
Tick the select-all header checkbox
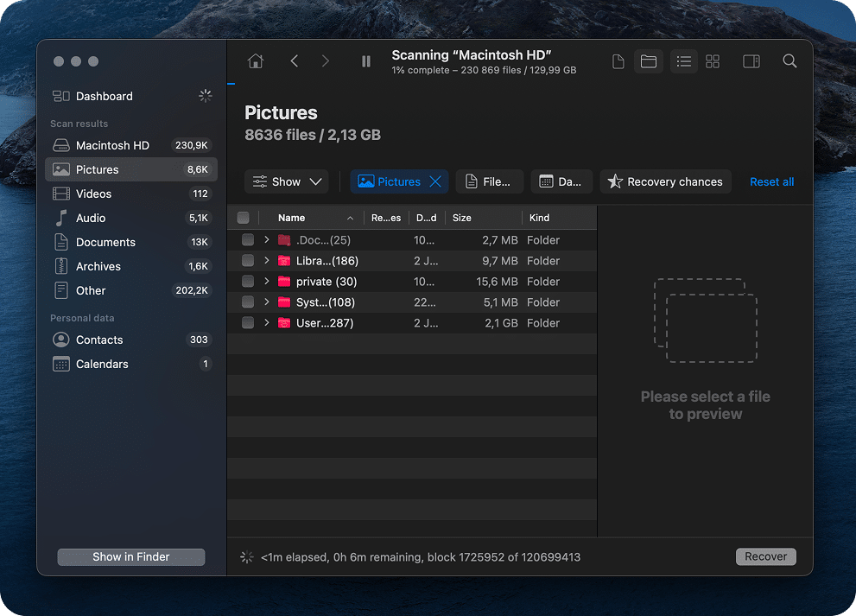pos(244,218)
